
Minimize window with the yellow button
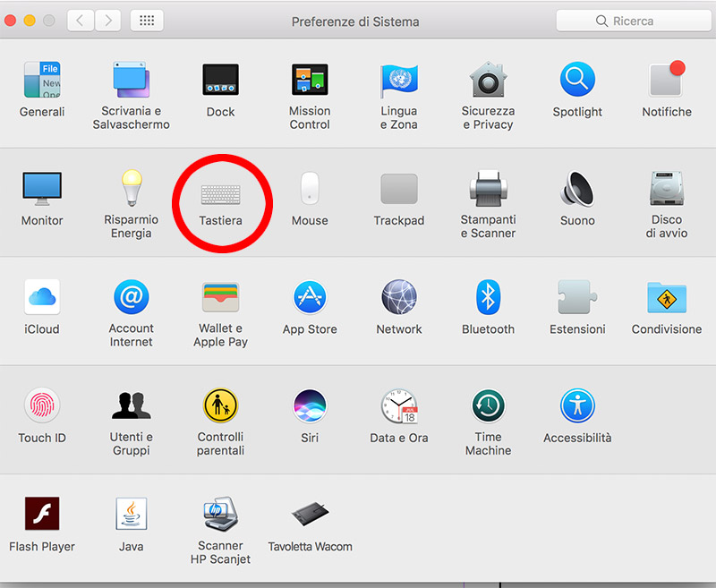(30, 21)
